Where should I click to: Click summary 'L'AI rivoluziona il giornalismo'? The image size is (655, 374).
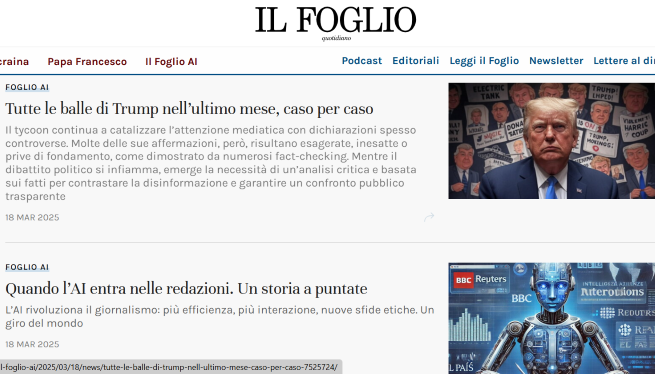point(220,317)
